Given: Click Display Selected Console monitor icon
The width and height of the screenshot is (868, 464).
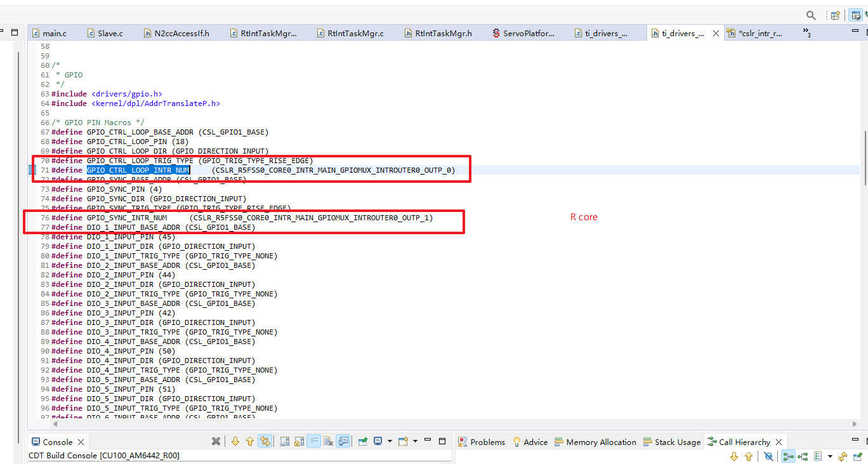Looking at the screenshot, I should point(378,442).
